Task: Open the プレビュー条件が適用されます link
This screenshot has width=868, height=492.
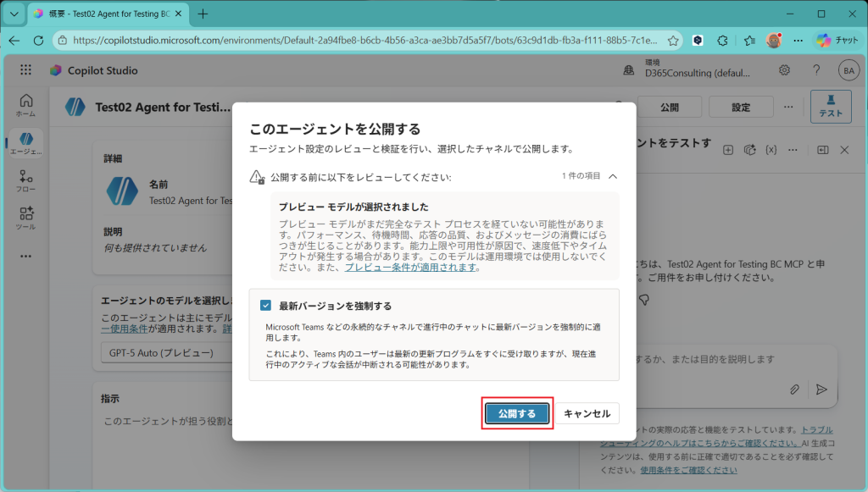Action: 410,267
